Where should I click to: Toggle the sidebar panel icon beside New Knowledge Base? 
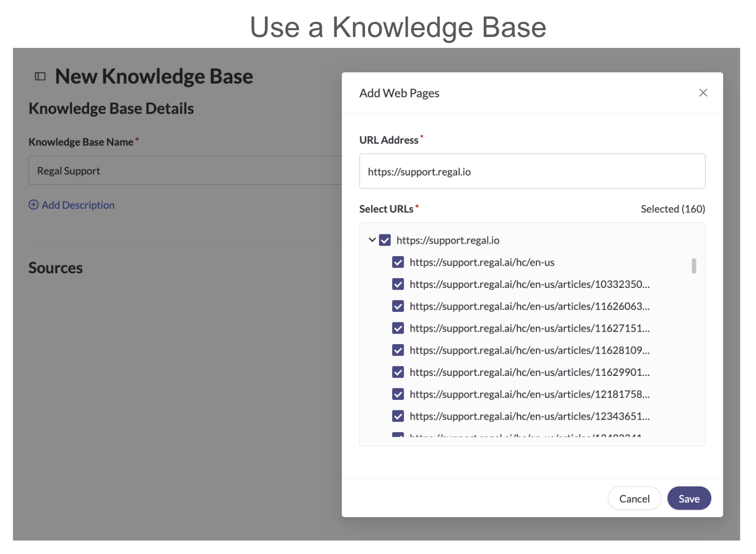(x=40, y=77)
